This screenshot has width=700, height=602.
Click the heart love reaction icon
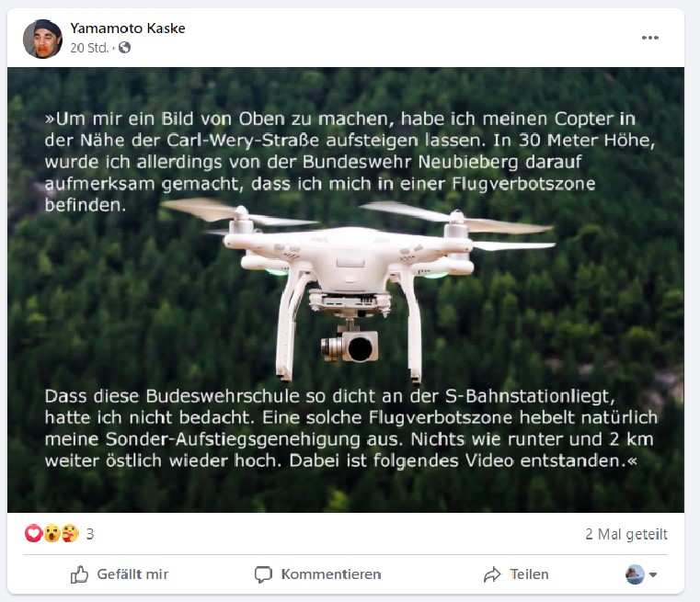coord(33,533)
